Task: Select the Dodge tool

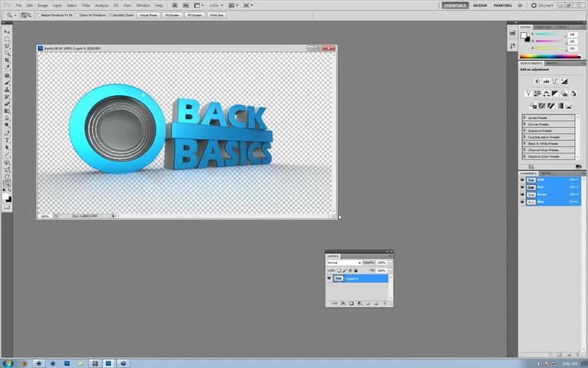Action: pos(7,126)
